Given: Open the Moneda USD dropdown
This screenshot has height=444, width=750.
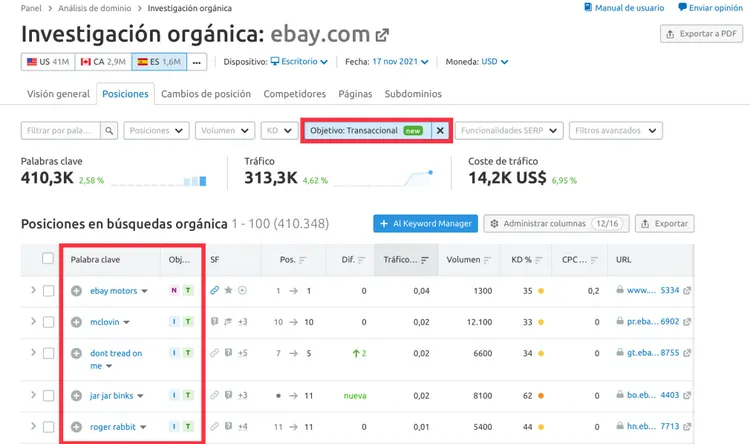Looking at the screenshot, I should (x=495, y=62).
